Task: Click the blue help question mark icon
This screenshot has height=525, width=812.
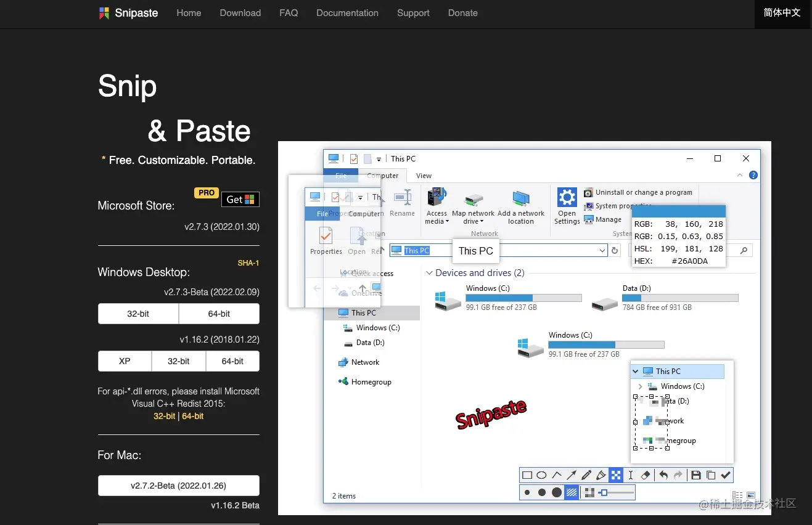Action: pos(753,176)
